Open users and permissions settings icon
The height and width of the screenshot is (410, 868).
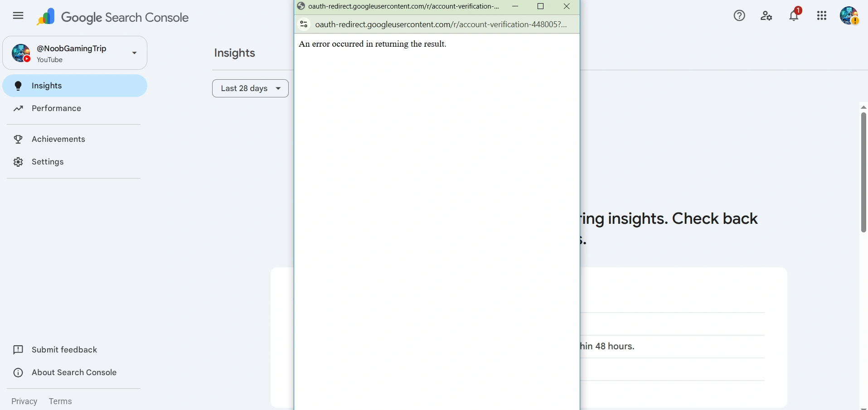point(766,16)
